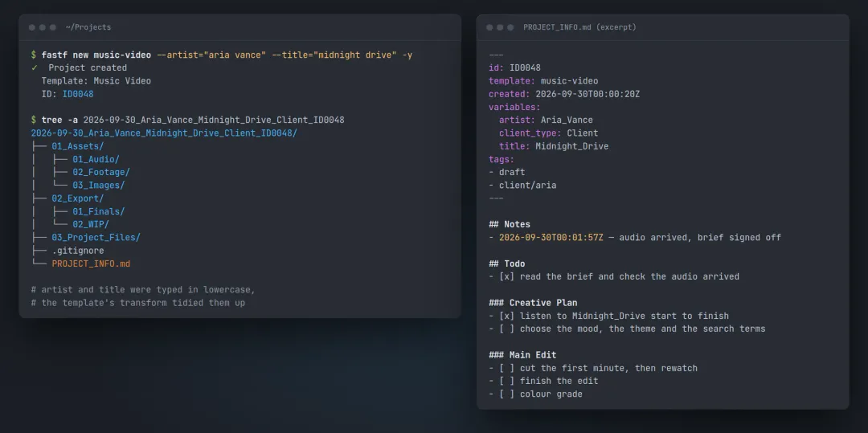
Task: Select the 01_Audio/ folder entry
Action: 96,159
